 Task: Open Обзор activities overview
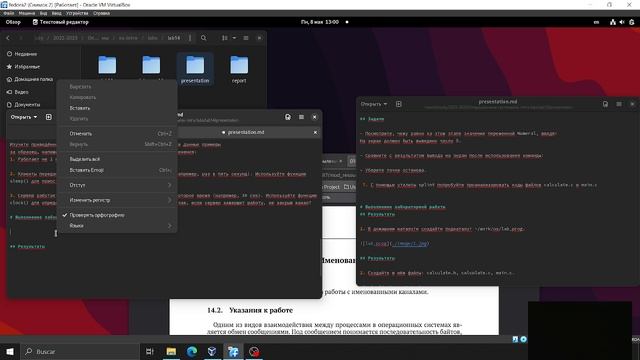(x=13, y=22)
